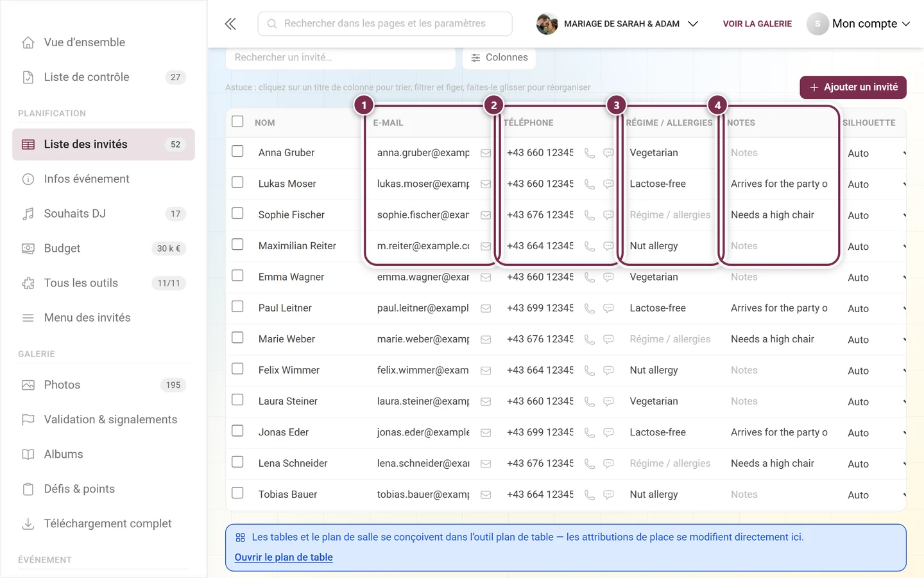Screen dimensions: 924x578
Task: Click the mail icon for Jonas Eder
Action: [486, 432]
